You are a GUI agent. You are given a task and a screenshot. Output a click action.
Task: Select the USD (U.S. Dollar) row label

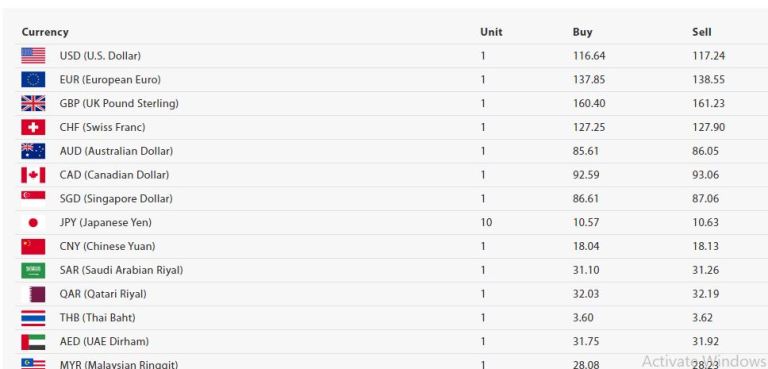tap(100, 56)
